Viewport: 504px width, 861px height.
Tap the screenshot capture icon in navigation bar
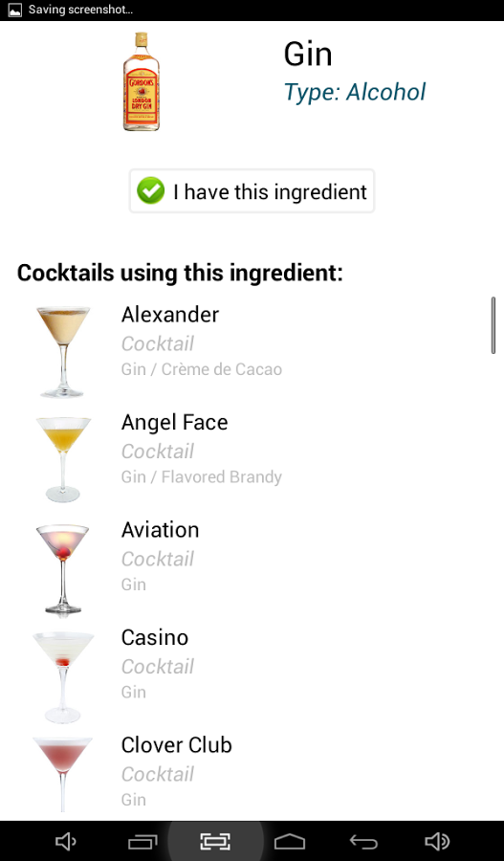coord(215,841)
